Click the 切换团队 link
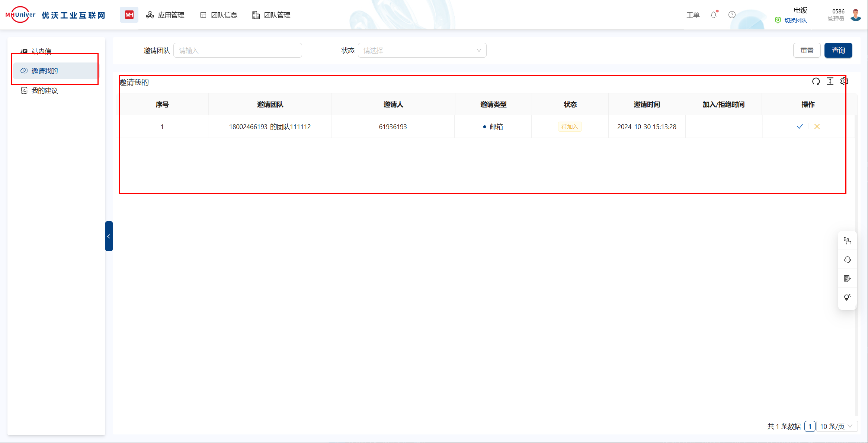The width and height of the screenshot is (868, 443). pos(795,20)
